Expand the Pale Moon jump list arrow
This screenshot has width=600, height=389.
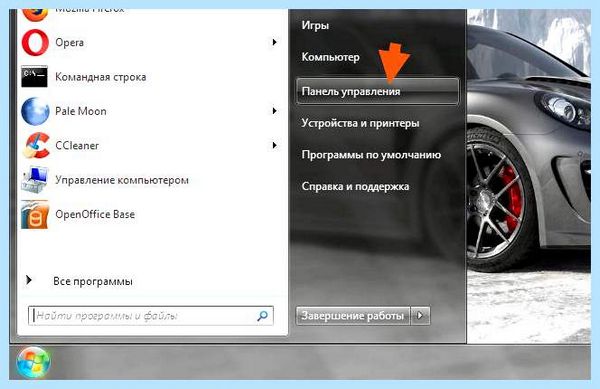274,111
